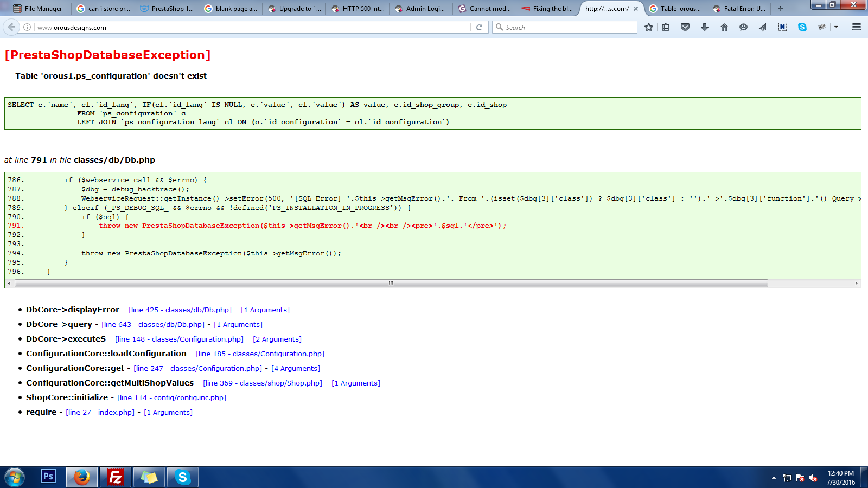The height and width of the screenshot is (488, 868).
Task: Open link 'line 27 - index.php'
Action: click(100, 413)
